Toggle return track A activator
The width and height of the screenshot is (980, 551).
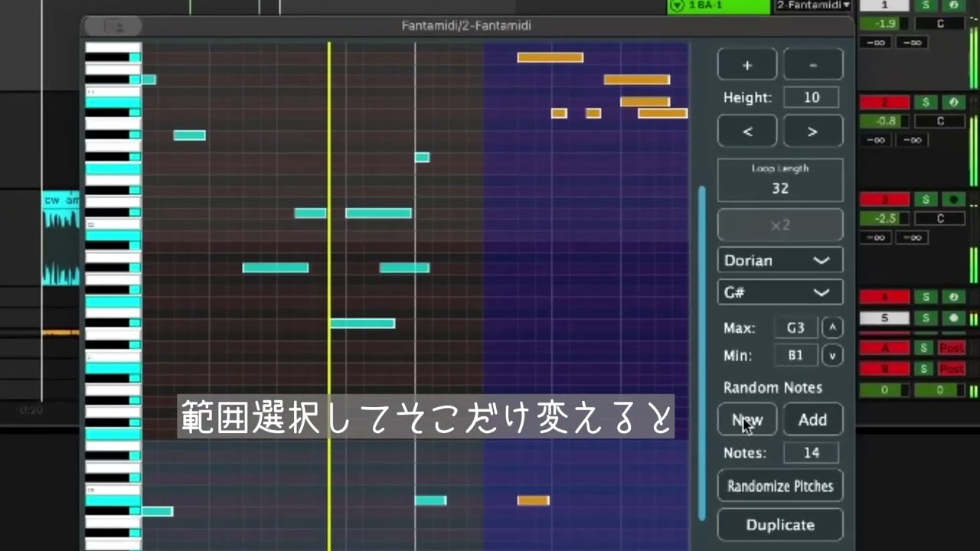[885, 348]
